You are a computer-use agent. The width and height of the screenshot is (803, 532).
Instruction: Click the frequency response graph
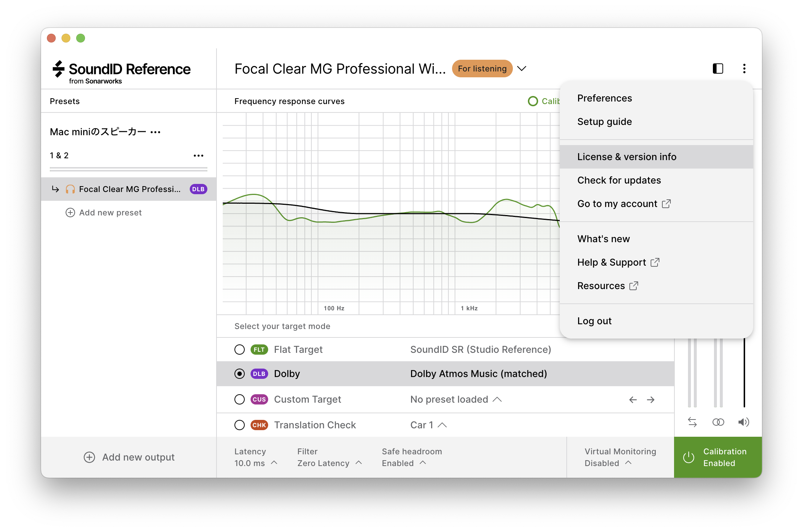(x=391, y=213)
